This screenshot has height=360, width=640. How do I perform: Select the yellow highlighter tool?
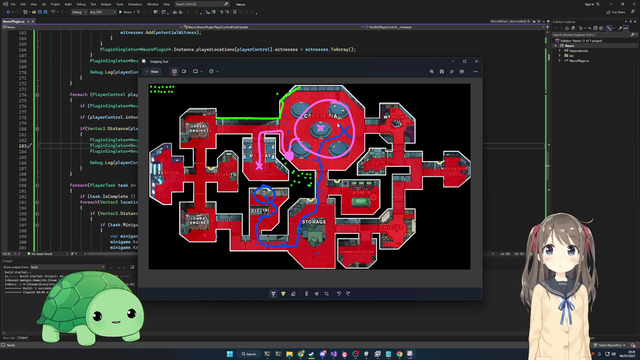(x=283, y=294)
